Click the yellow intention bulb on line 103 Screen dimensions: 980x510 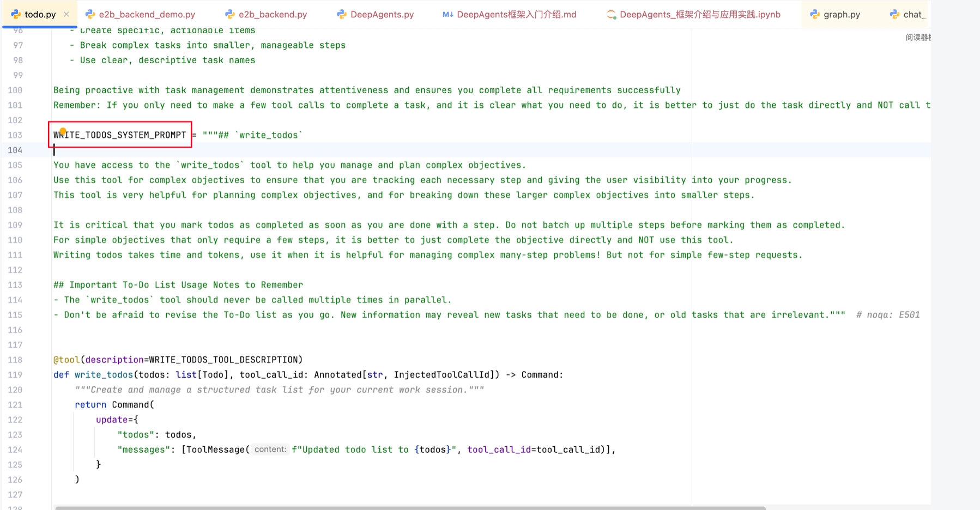63,131
